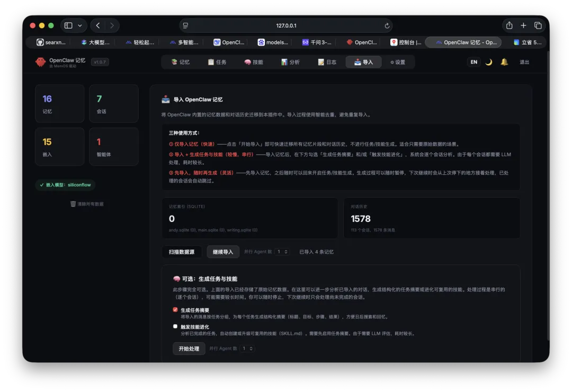Viewport: 572px width, 392px height.
Task: Select the OpenClaw 记忆 - Op... browser tab
Action: coord(463,42)
